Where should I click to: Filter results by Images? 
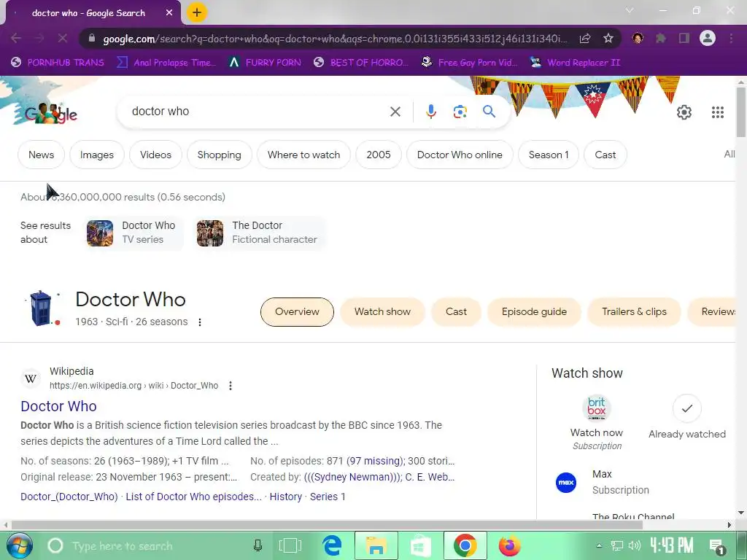pos(97,155)
